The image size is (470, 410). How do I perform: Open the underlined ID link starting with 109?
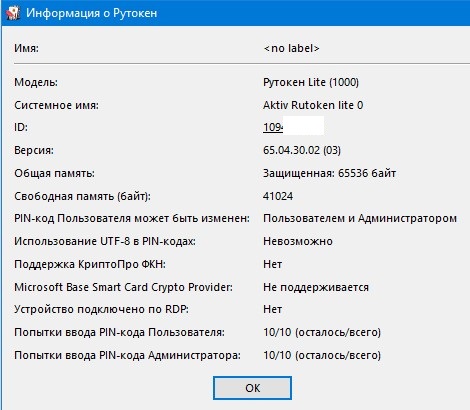[x=273, y=127]
